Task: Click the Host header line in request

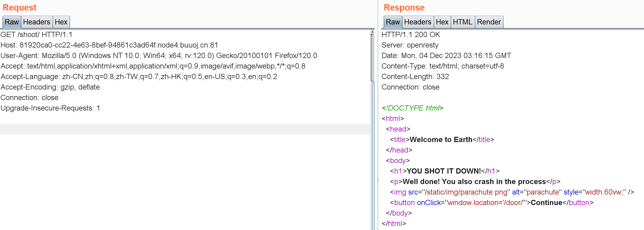Action: tap(109, 45)
